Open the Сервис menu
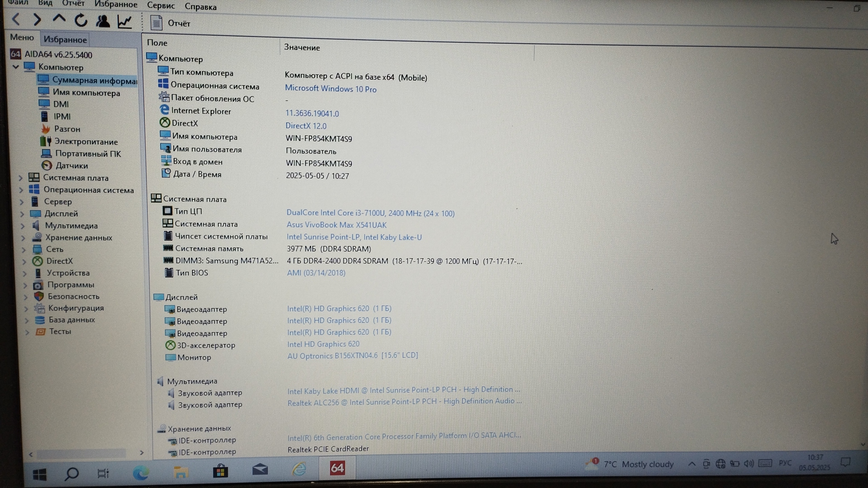The width and height of the screenshot is (868, 488). pyautogui.click(x=160, y=6)
